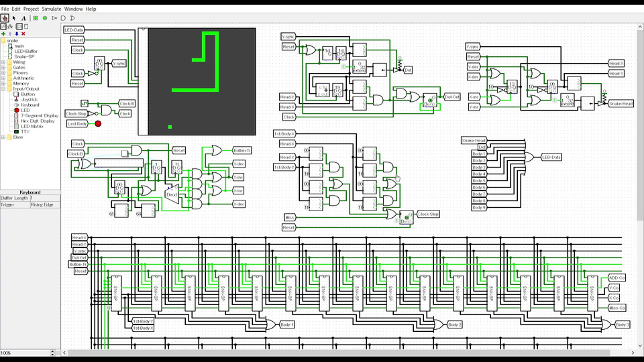Expand the Wiring library
644x362 pixels.
[x=3, y=62]
